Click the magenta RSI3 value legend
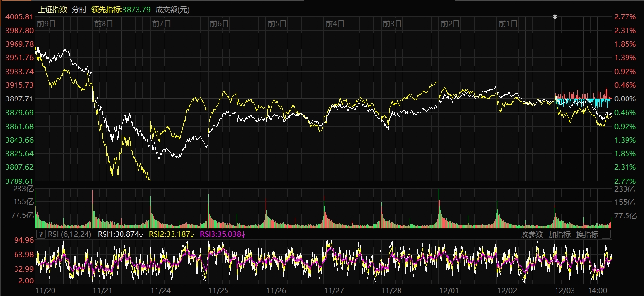This screenshot has width=644, height=296. (223, 234)
